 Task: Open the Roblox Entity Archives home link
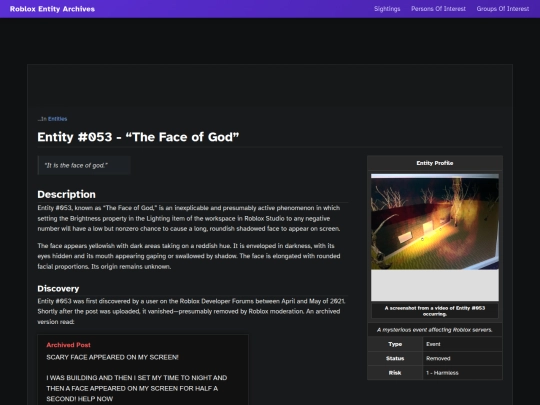[x=52, y=9]
